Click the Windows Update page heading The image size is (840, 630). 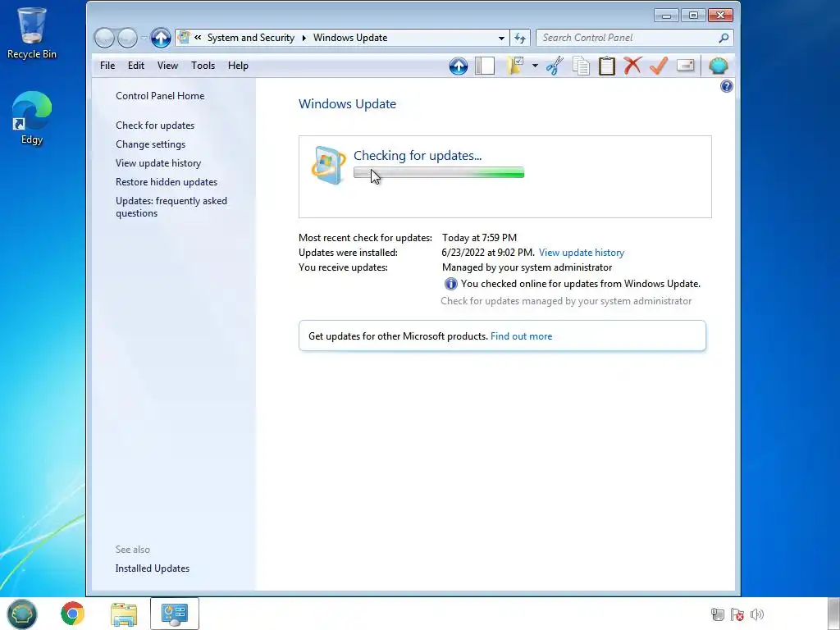tap(347, 104)
